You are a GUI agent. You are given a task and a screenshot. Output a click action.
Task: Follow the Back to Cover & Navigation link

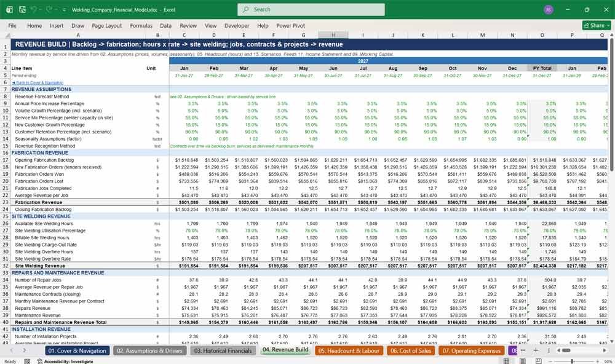click(x=38, y=83)
